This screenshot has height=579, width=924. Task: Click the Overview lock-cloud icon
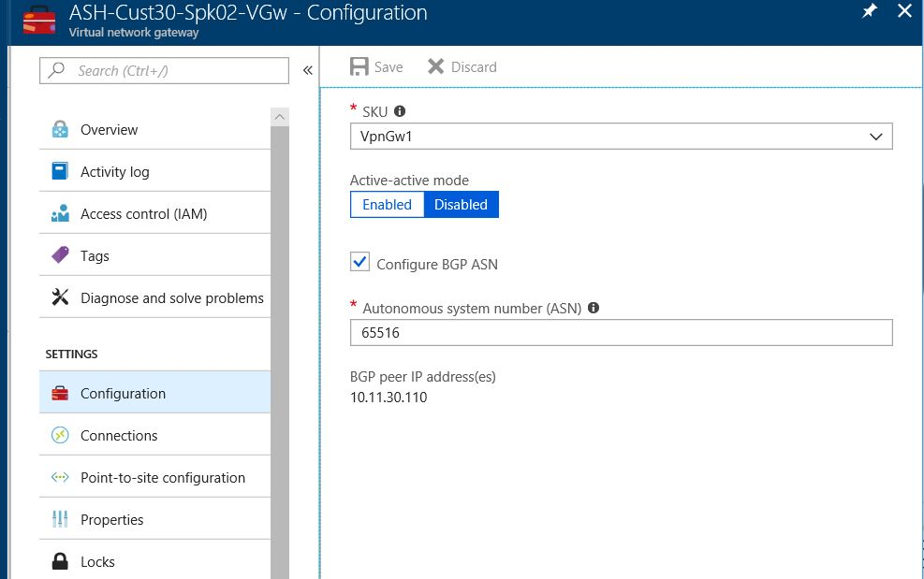(x=60, y=130)
